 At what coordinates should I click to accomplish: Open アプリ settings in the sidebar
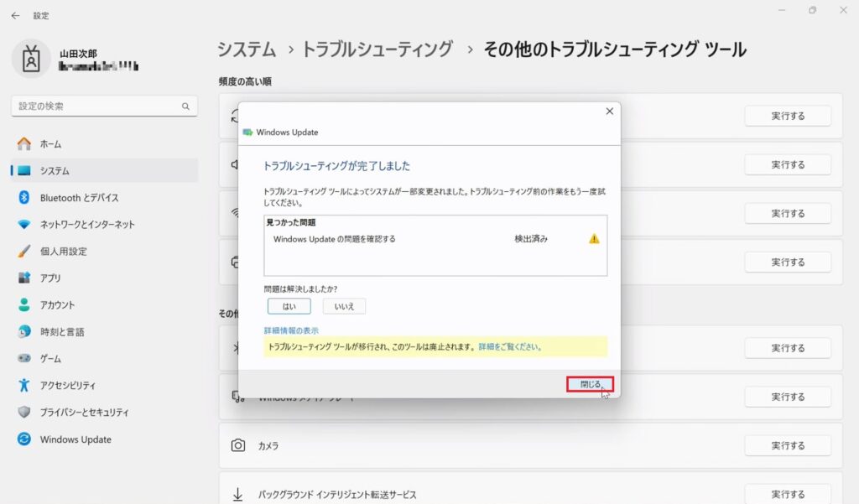click(104, 278)
